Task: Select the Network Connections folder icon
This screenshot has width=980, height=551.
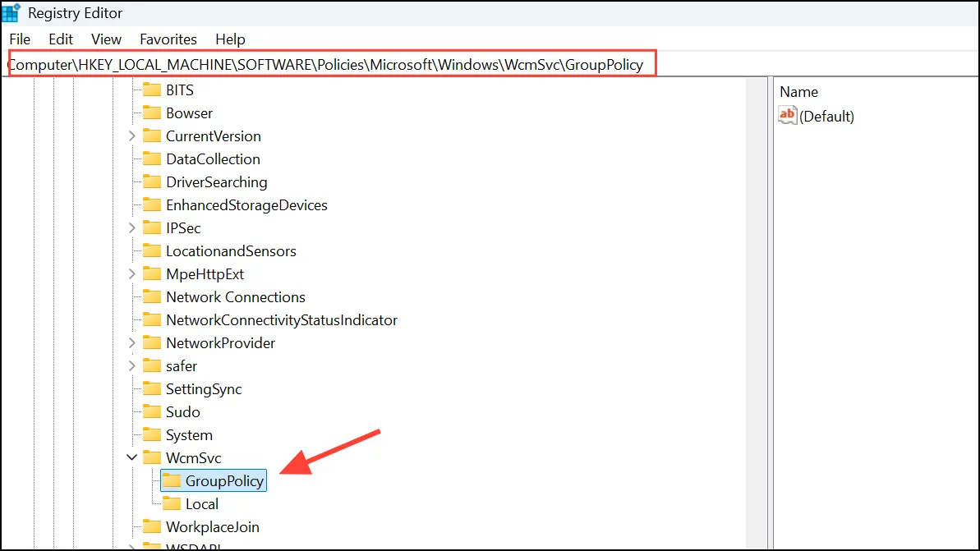Action: [152, 296]
